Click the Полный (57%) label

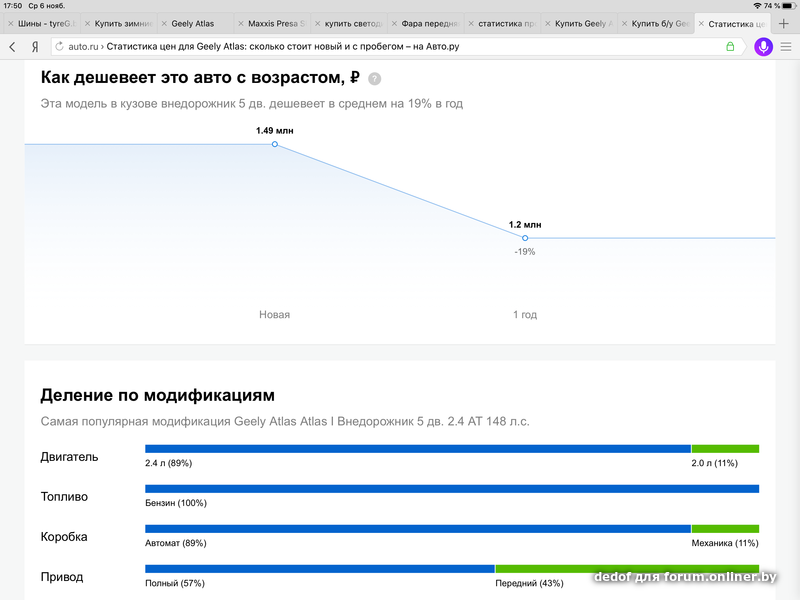pos(175,583)
